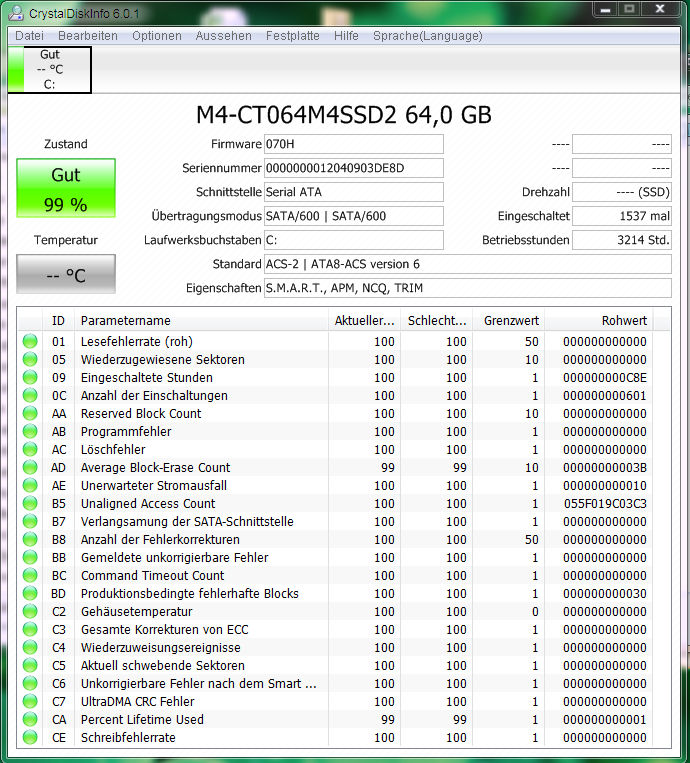Click the Übertragungsmodus field SATA/600
Image resolution: width=690 pixels, height=763 pixels.
point(354,216)
